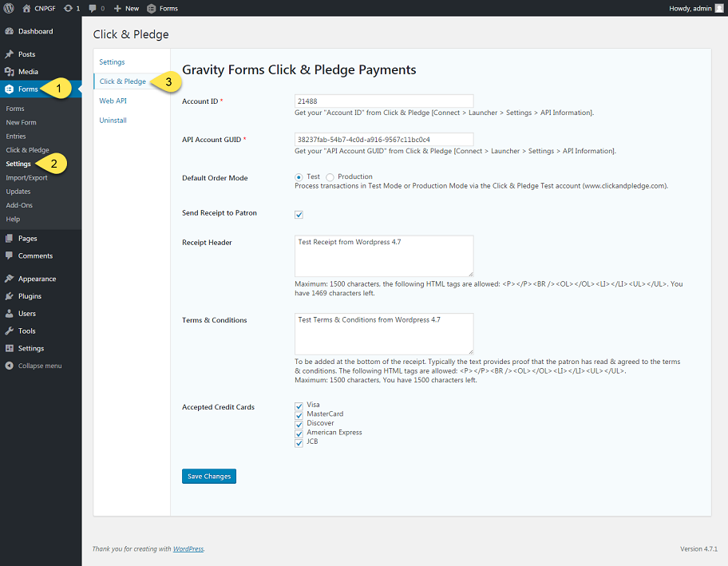This screenshot has width=728, height=566.
Task: Click Howdy, admin account link
Action: point(690,8)
